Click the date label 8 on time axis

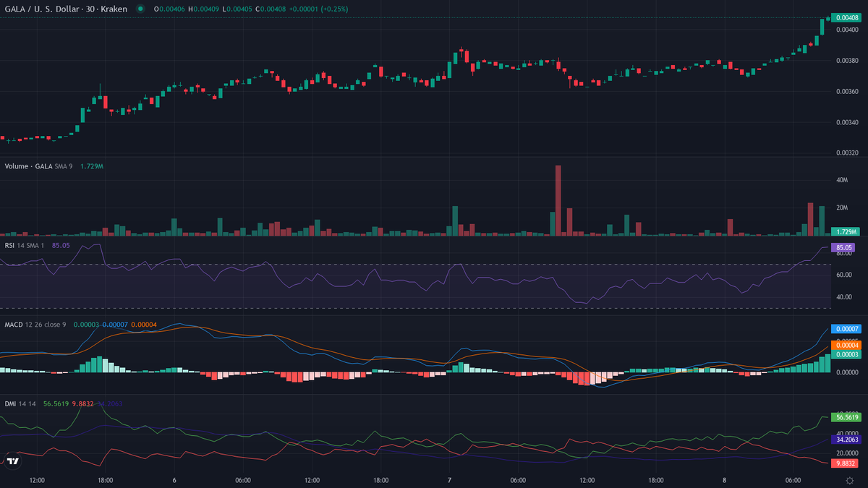[725, 480]
